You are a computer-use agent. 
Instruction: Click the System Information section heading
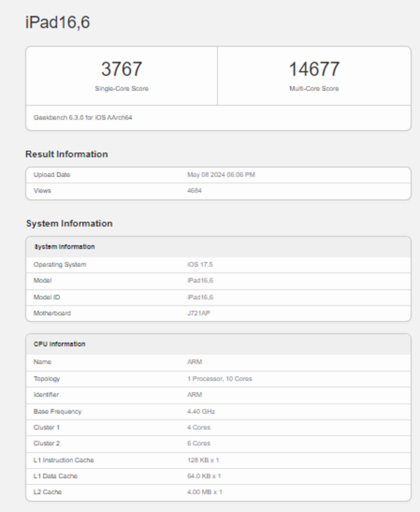(x=69, y=223)
